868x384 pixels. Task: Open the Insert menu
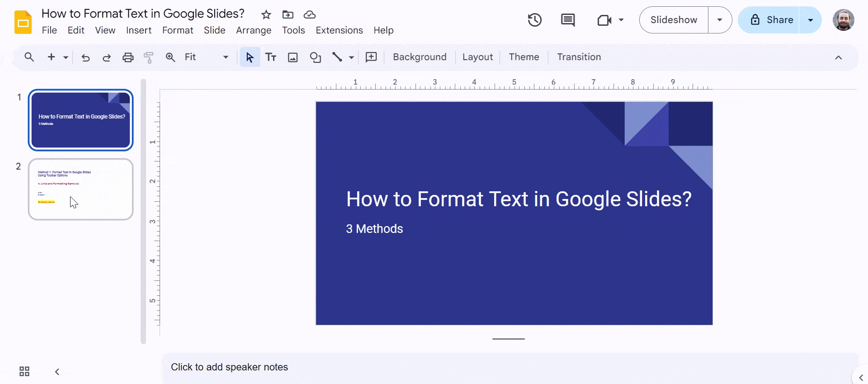click(138, 30)
